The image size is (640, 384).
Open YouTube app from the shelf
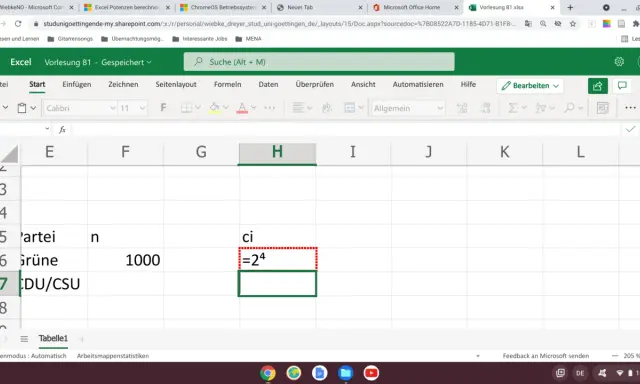pos(371,373)
